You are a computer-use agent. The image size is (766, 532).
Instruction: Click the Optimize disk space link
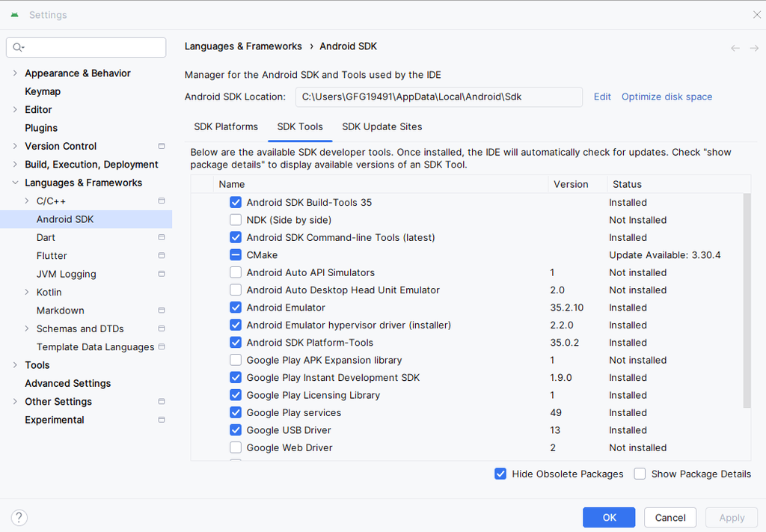point(667,97)
